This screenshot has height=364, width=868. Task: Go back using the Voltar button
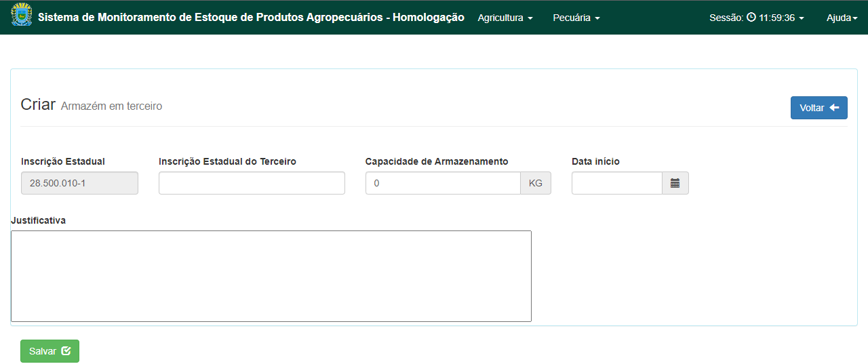(x=819, y=108)
